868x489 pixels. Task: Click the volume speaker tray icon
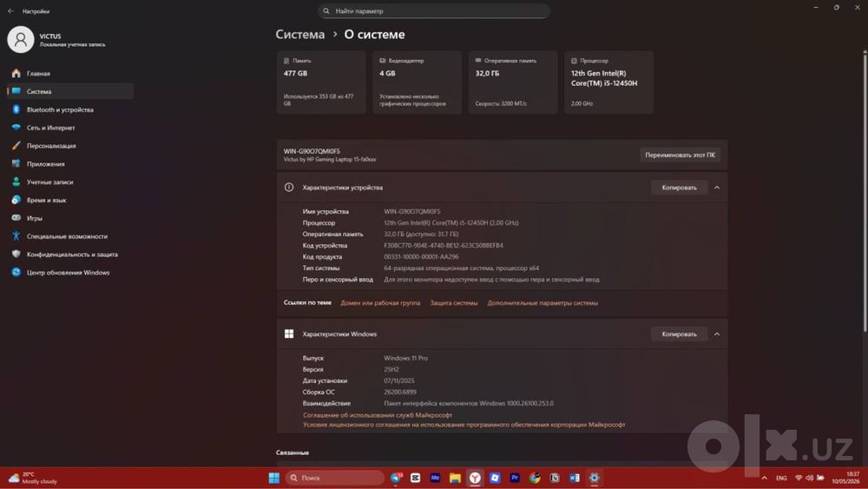[809, 478]
